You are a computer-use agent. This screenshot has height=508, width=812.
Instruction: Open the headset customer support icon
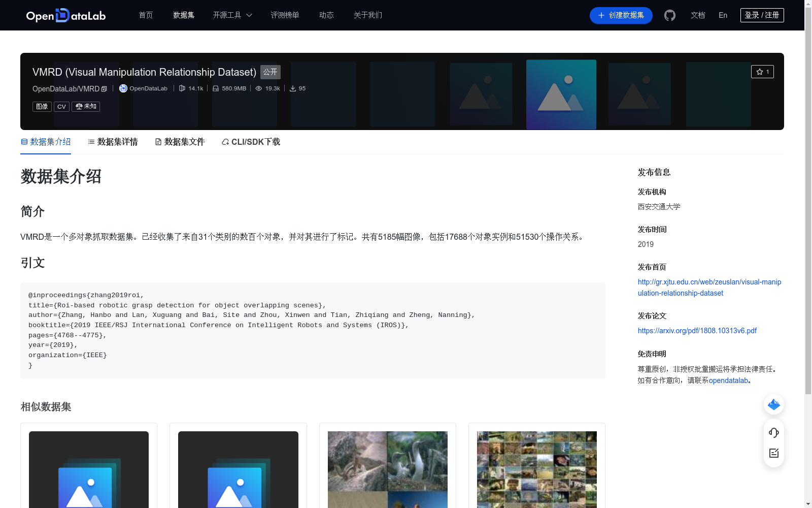click(x=774, y=432)
